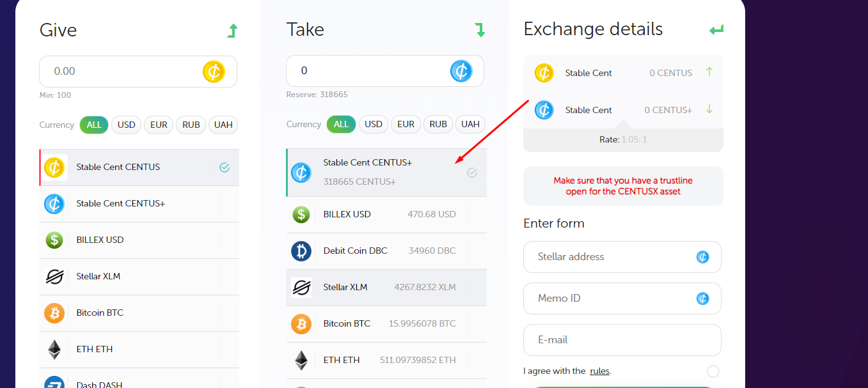Click yellow CENTUS coin in Give amount field

click(214, 72)
